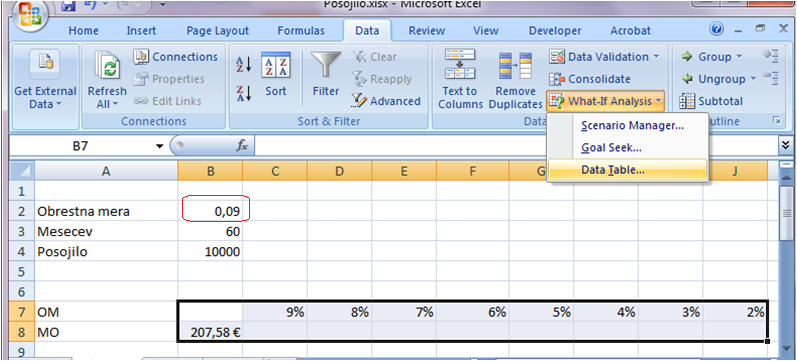797x361 pixels.
Task: Open the Get External Data dropdown
Action: coord(45,86)
